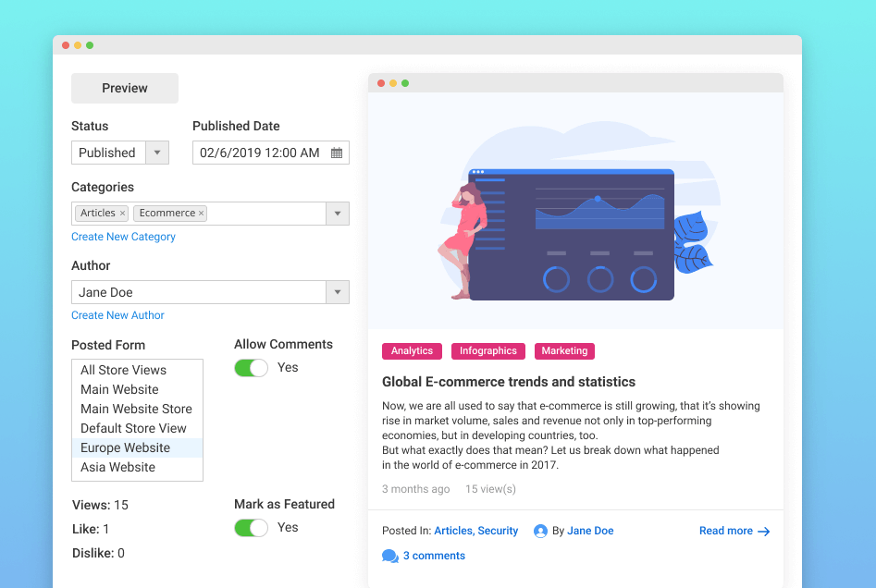Screen dimensions: 876x588
Task: Open the Security category link
Action: (x=498, y=531)
